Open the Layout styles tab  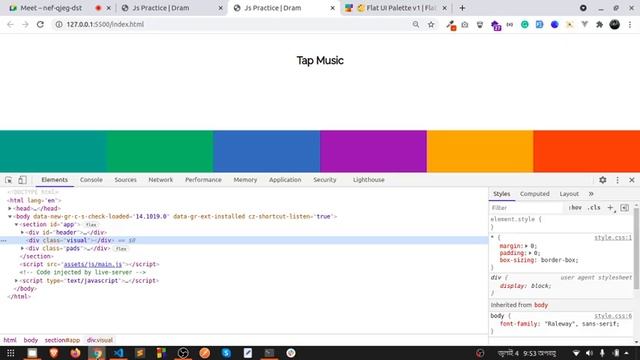(569, 194)
